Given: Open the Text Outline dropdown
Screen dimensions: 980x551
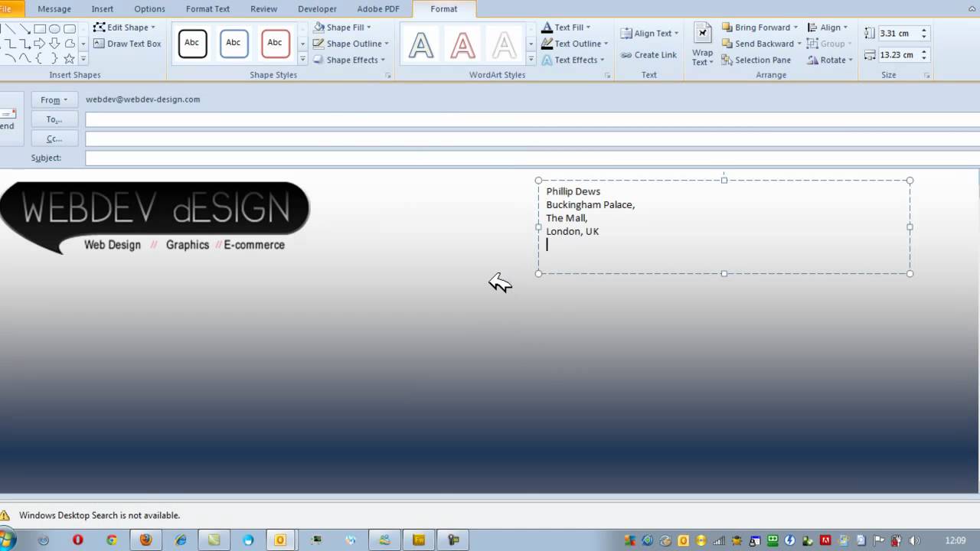Looking at the screenshot, I should pyautogui.click(x=575, y=44).
